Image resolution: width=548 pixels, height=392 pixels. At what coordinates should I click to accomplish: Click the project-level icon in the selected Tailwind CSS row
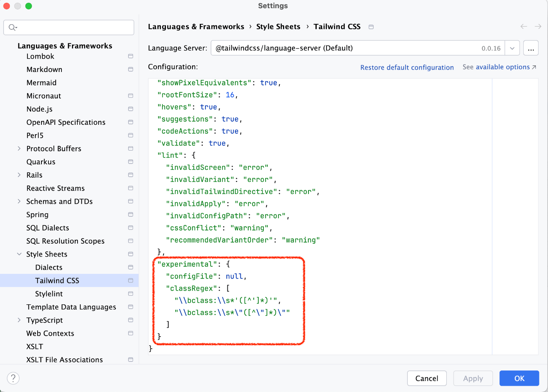tap(131, 281)
